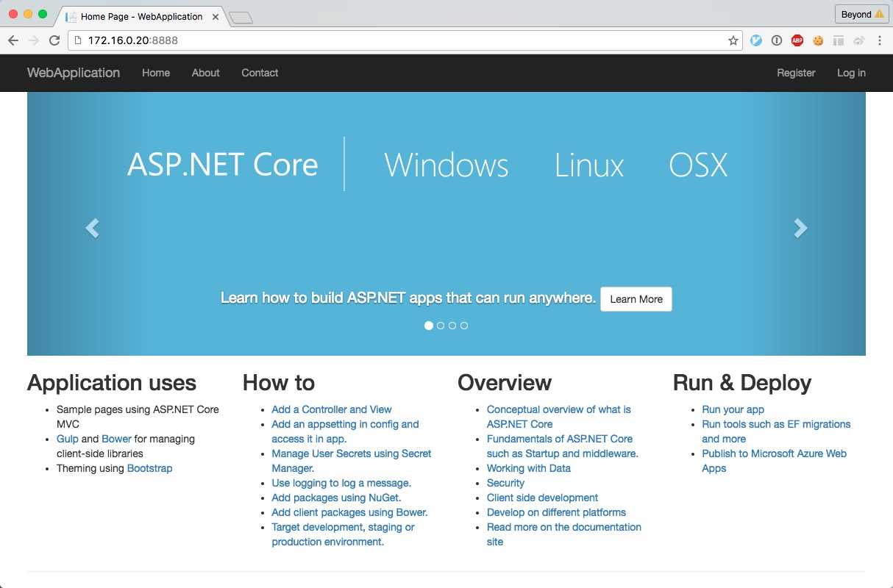Open Conceptual overview of ASP.NET Core link

coord(559,417)
